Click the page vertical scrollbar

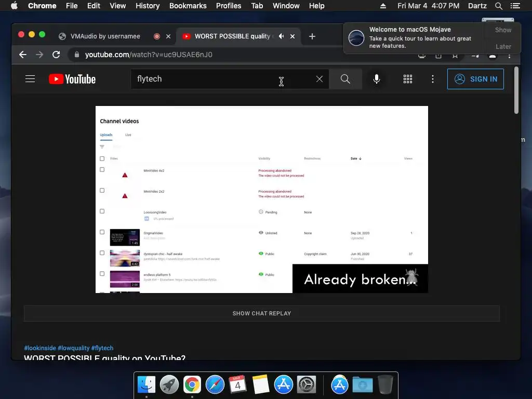(x=516, y=90)
